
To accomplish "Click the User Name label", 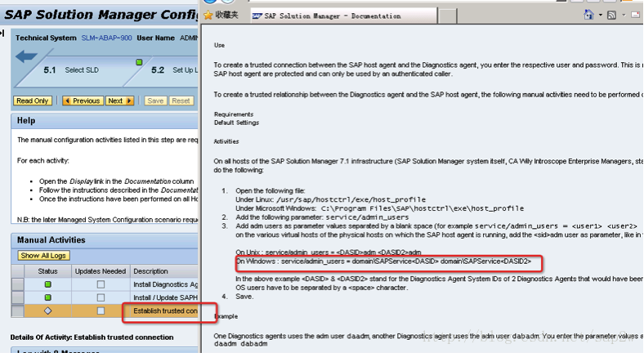I will (155, 38).
